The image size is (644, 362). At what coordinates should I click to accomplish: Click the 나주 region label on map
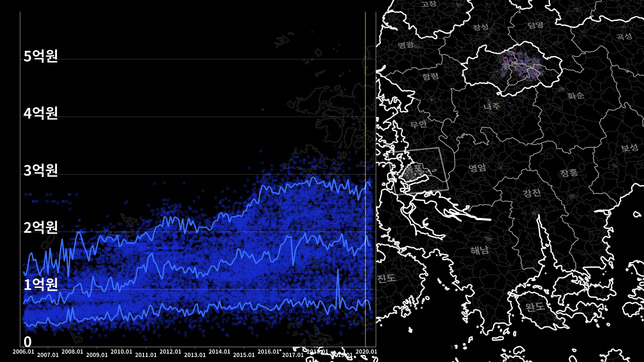pyautogui.click(x=492, y=107)
